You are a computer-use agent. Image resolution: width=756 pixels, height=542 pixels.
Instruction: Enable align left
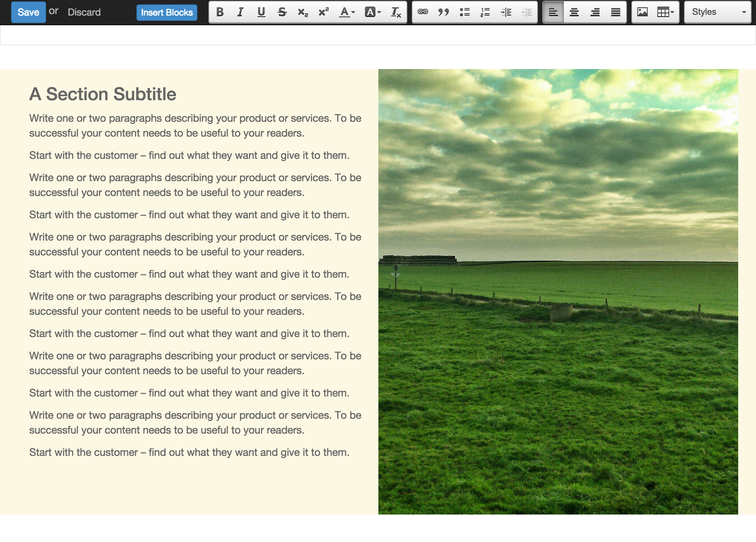[553, 12]
